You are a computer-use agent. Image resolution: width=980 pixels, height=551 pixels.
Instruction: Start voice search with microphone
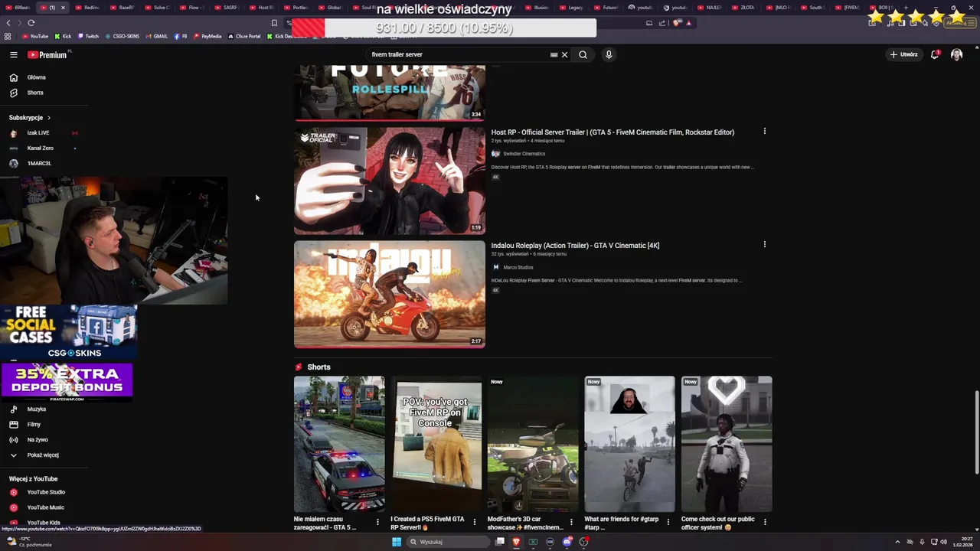609,54
